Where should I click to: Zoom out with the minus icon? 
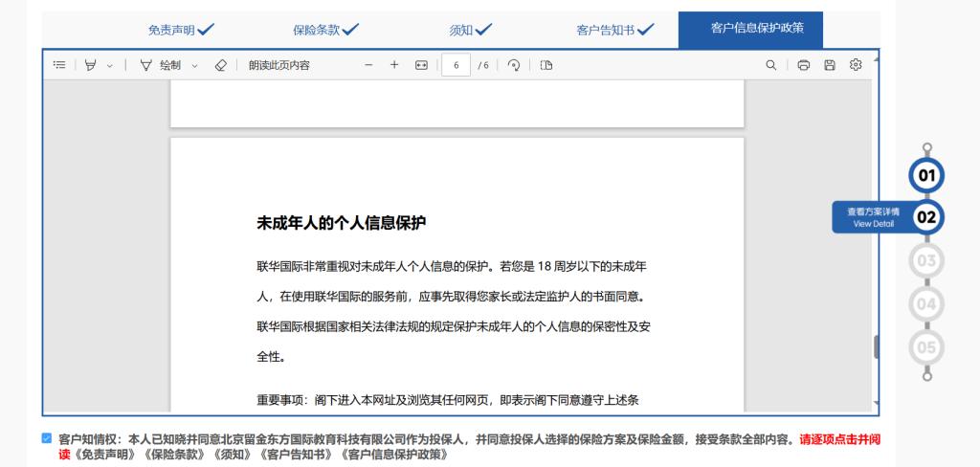tap(368, 65)
